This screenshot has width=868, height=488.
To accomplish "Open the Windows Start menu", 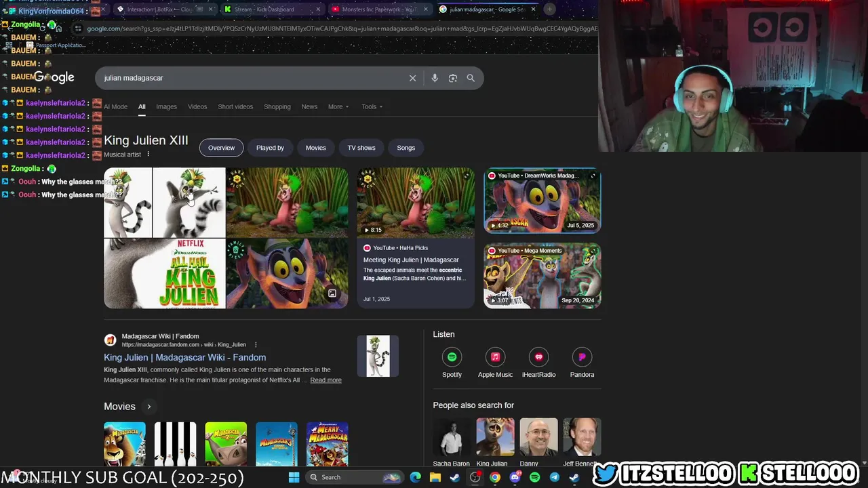I will (x=294, y=477).
